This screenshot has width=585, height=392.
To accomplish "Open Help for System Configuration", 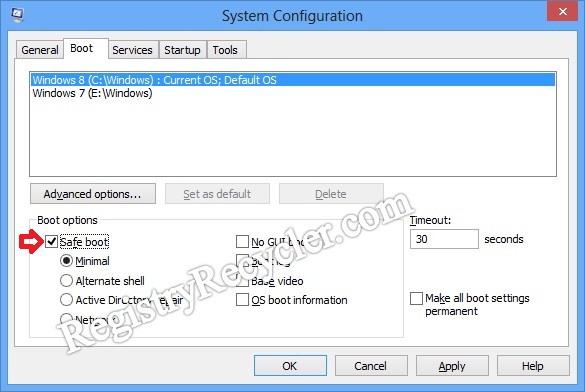I will pyautogui.click(x=533, y=366).
